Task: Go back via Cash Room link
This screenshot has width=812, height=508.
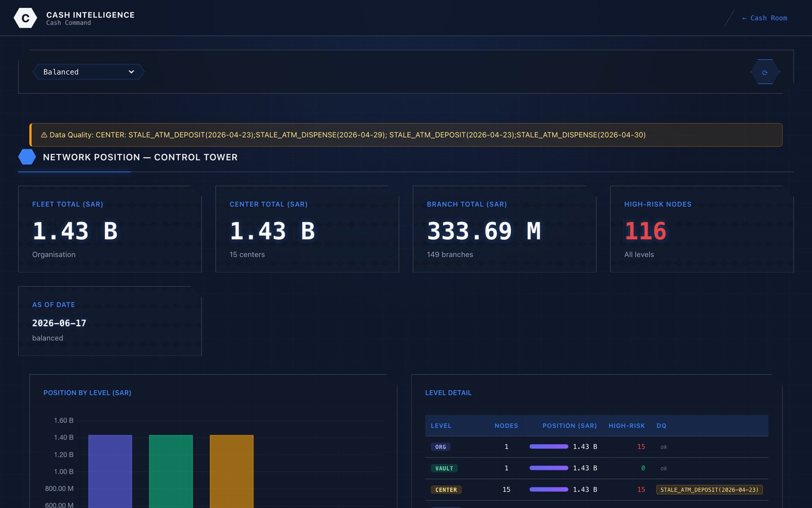Action: (x=765, y=18)
